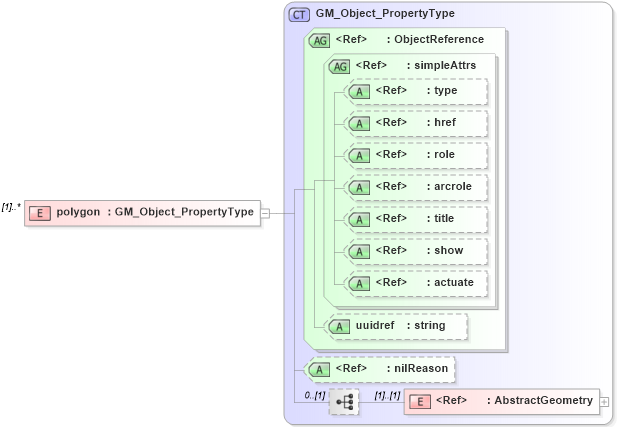Select the show attribute label
Viewport: 617px width, 427px height.
[x=419, y=250]
